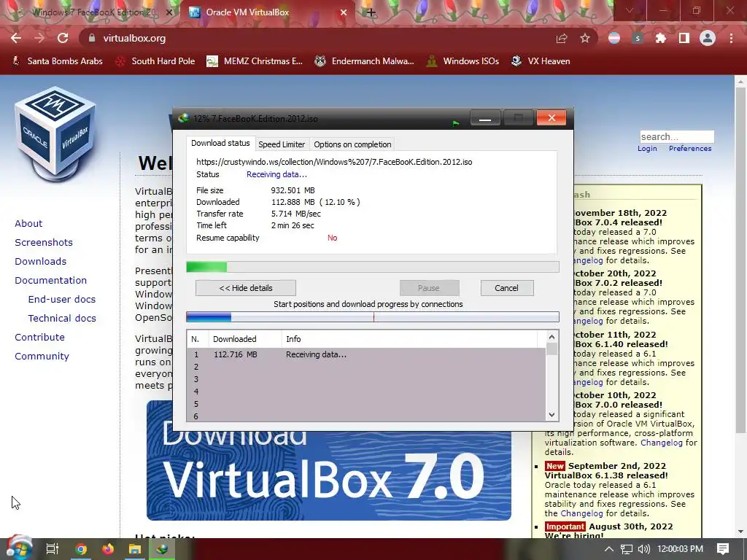Open the Screenshots link
747x560 pixels.
[44, 242]
